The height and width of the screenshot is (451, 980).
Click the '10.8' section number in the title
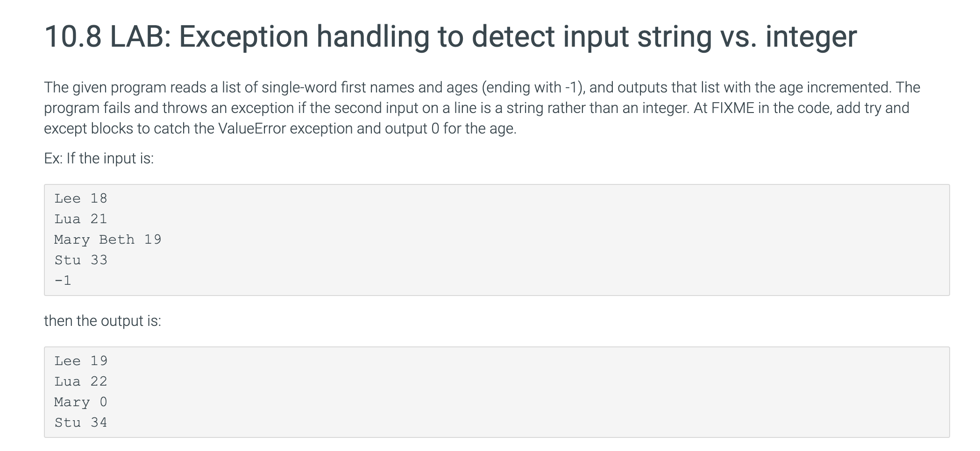click(x=72, y=36)
